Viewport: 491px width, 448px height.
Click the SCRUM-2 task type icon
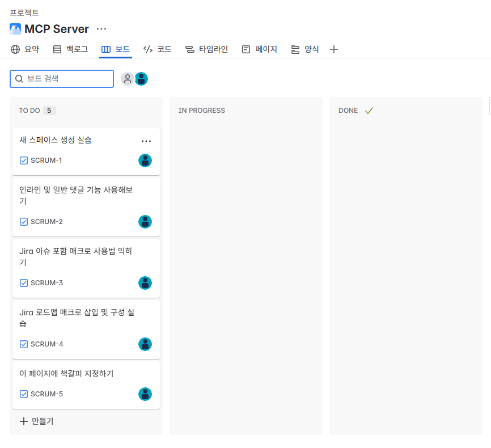point(24,222)
